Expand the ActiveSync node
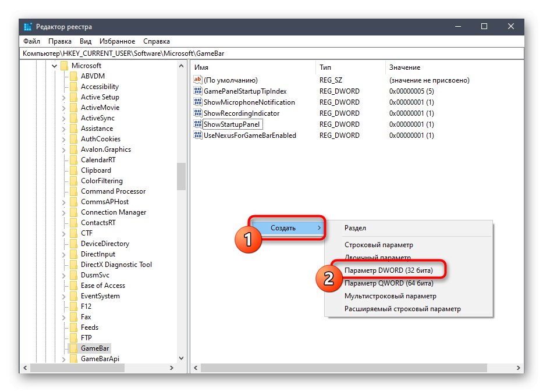543x392 pixels. pyautogui.click(x=63, y=118)
